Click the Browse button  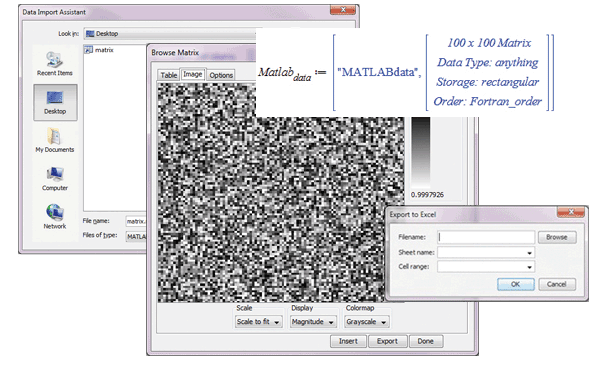tap(557, 237)
